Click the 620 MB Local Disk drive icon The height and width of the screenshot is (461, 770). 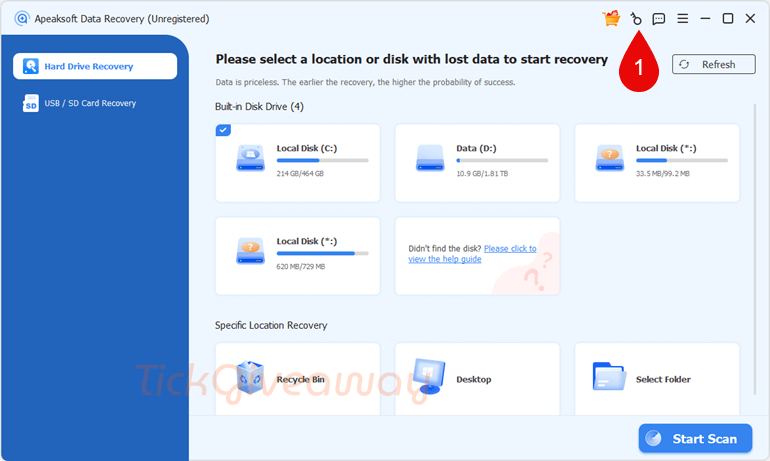click(x=250, y=251)
